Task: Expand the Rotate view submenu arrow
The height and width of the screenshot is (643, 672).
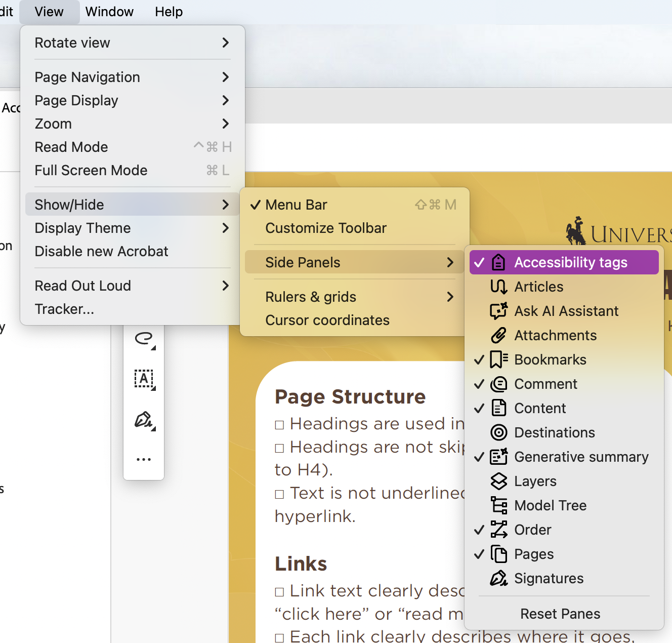Action: click(x=226, y=43)
